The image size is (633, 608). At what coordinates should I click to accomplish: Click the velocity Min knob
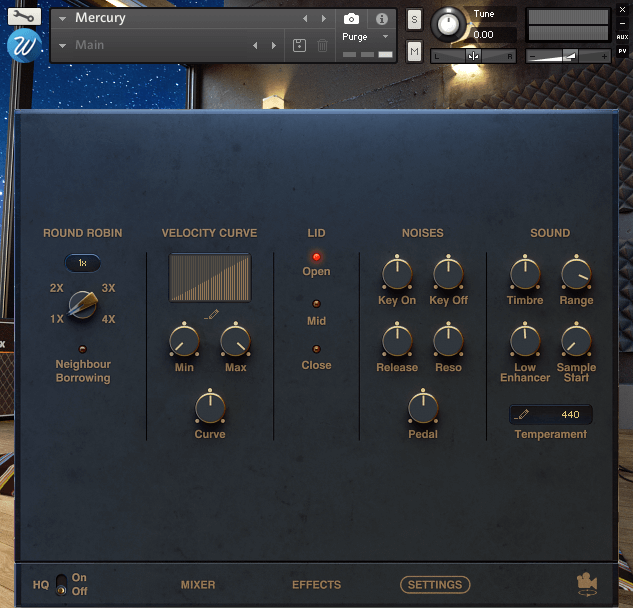click(184, 341)
